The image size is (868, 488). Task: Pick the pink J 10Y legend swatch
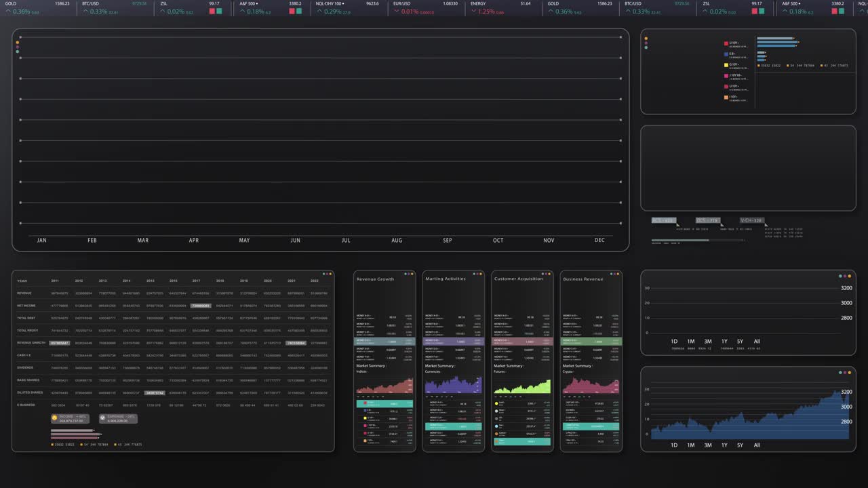click(x=726, y=76)
